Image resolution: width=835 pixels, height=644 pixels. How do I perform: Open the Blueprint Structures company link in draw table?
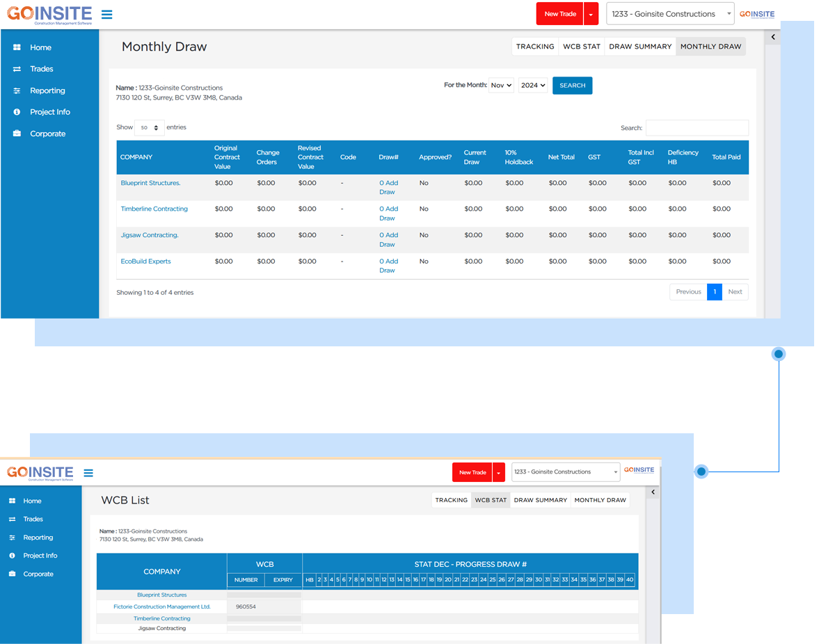click(x=150, y=183)
